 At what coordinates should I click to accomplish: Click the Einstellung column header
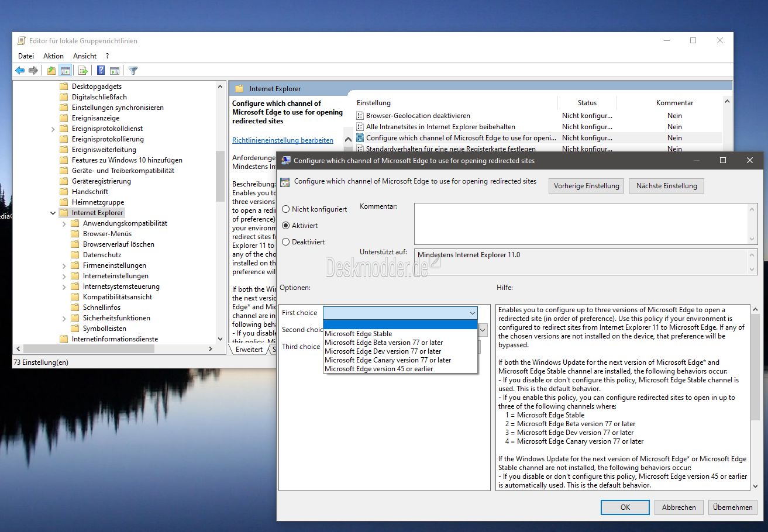pyautogui.click(x=455, y=103)
